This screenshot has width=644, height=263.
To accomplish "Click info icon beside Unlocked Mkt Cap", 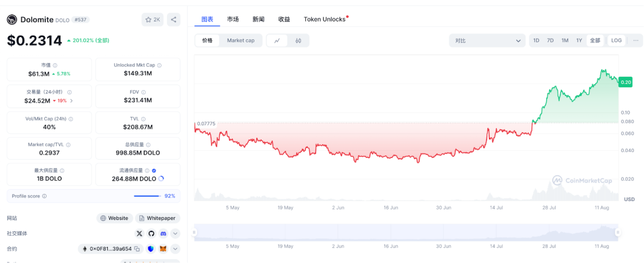I will tap(159, 66).
